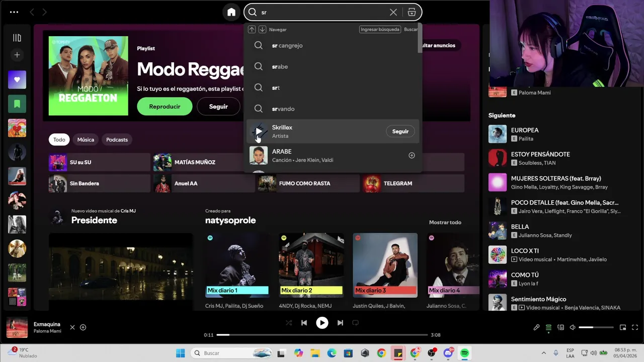Enter full screen player
Viewport: 644px width, 362px height.
tap(635, 327)
